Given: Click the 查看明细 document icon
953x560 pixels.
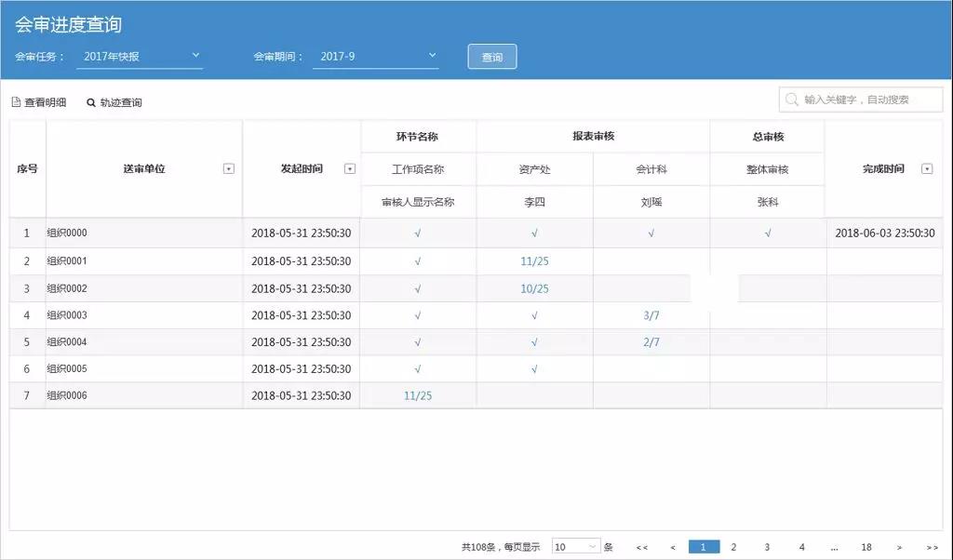Looking at the screenshot, I should point(17,102).
